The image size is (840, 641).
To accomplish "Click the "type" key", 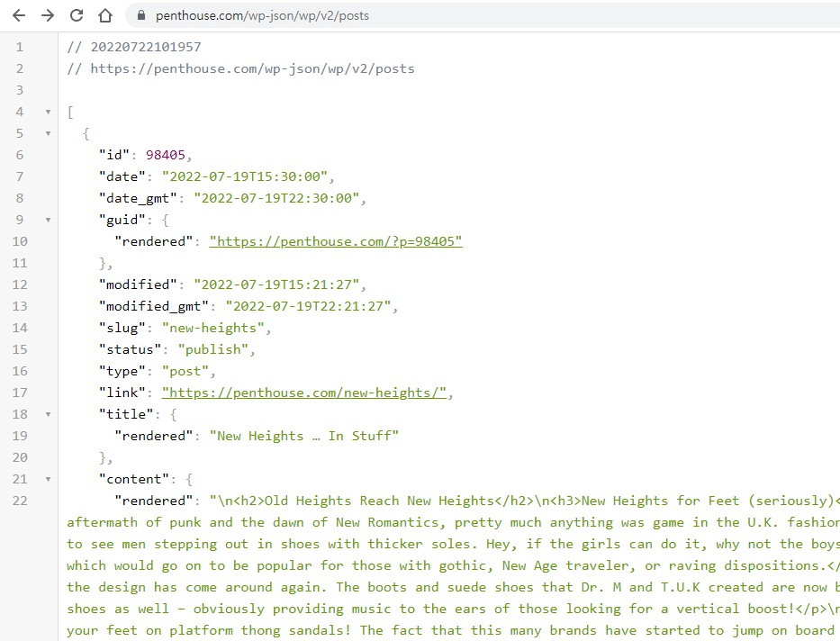I will 122,371.
